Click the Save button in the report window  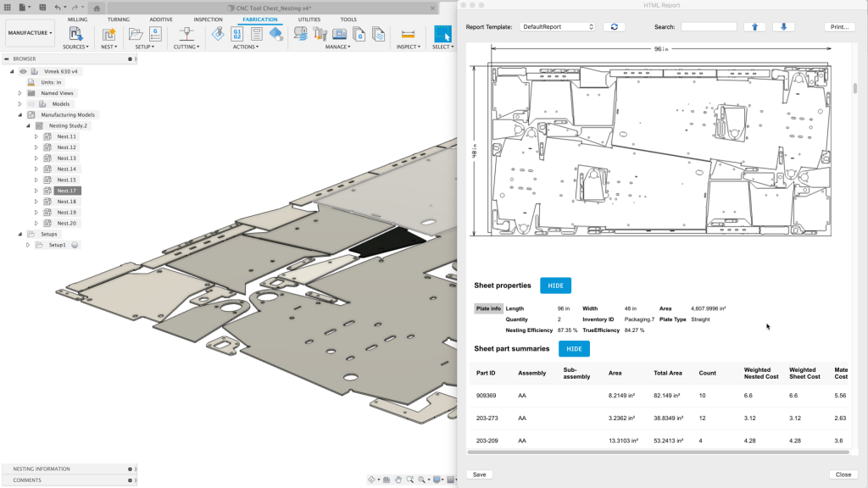[479, 474]
